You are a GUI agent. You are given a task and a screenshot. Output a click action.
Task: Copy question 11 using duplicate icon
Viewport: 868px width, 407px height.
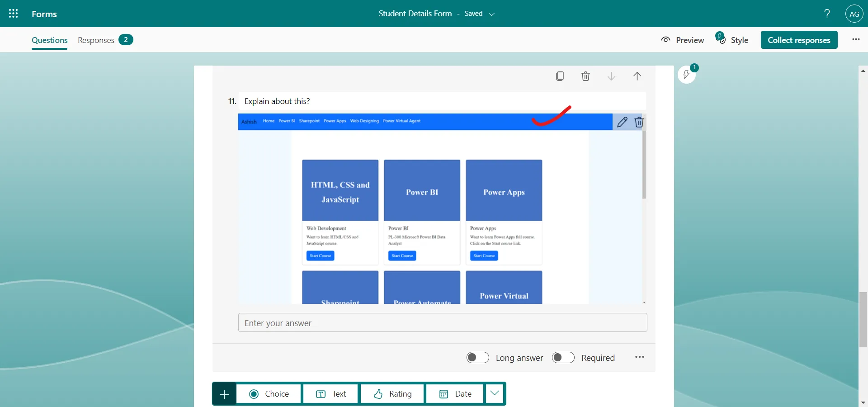tap(560, 76)
